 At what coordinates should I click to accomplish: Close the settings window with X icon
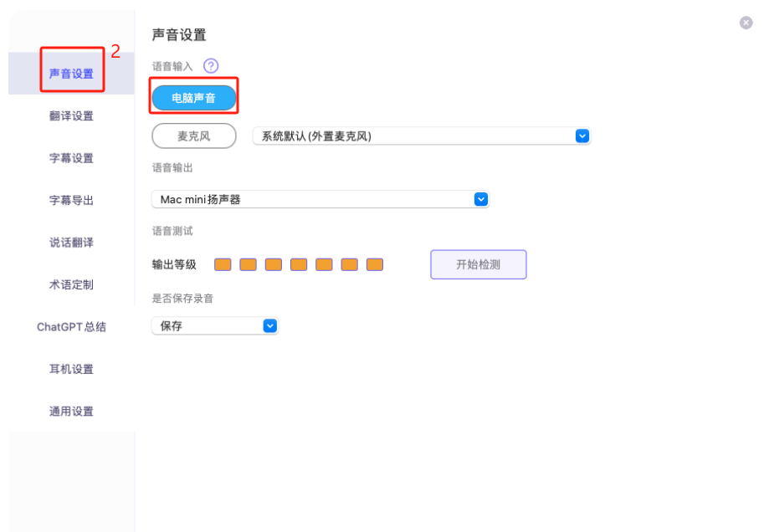pos(746,23)
